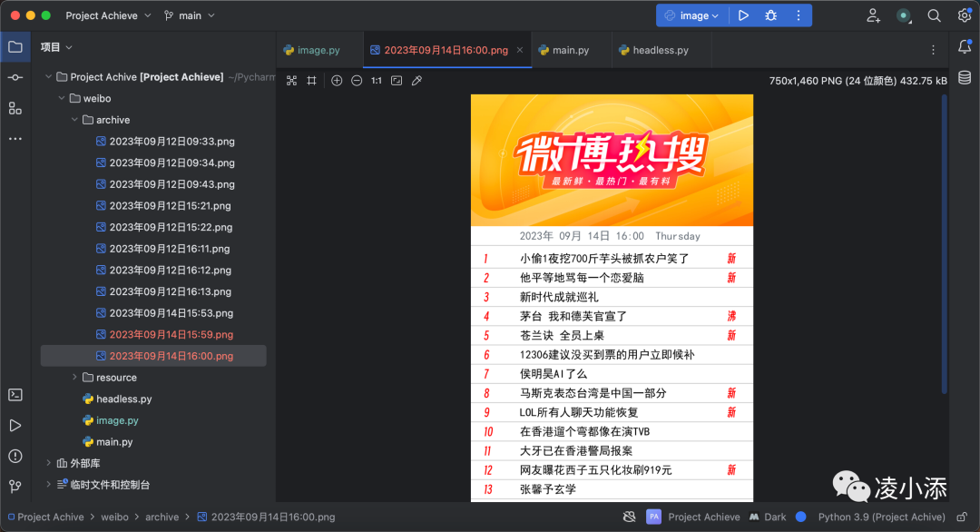Close the 2023年09月14日16:00.png tab
The width and height of the screenshot is (980, 532).
(520, 50)
